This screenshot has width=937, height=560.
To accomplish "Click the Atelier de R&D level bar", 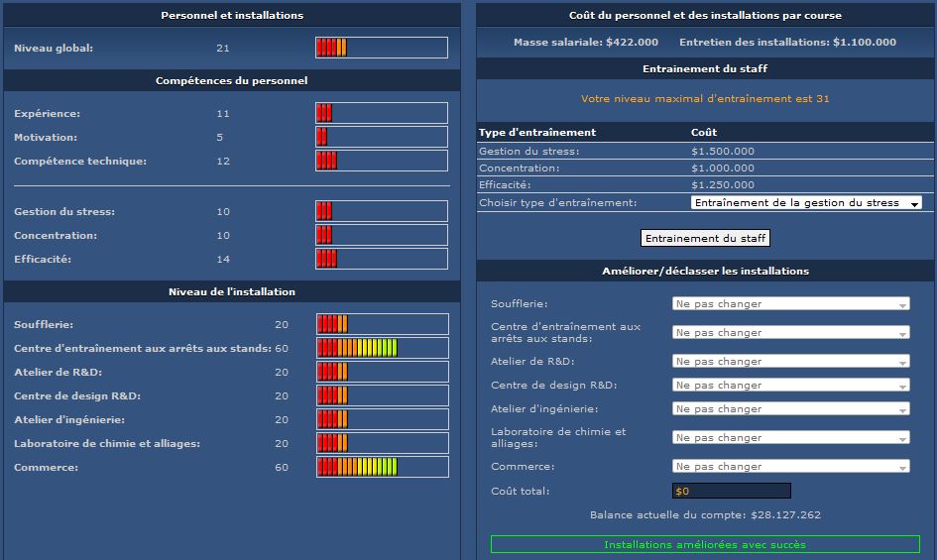I will point(383,372).
